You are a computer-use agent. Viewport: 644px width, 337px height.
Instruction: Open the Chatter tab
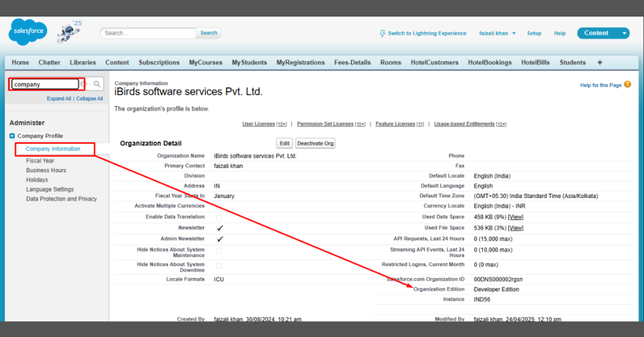coord(49,62)
